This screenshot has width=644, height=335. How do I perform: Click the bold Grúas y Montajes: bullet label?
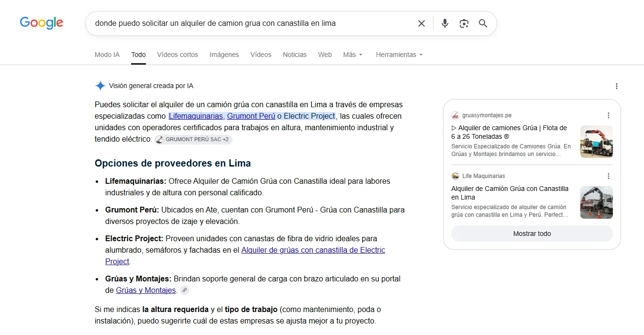click(x=138, y=279)
